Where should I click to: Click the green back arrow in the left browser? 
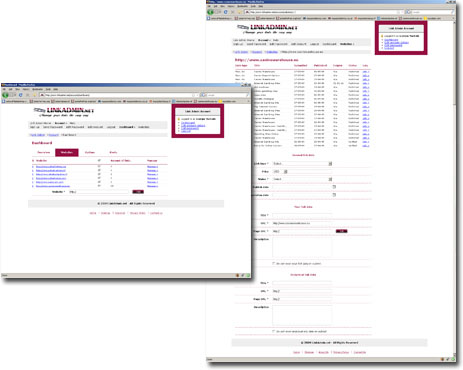click(x=5, y=95)
